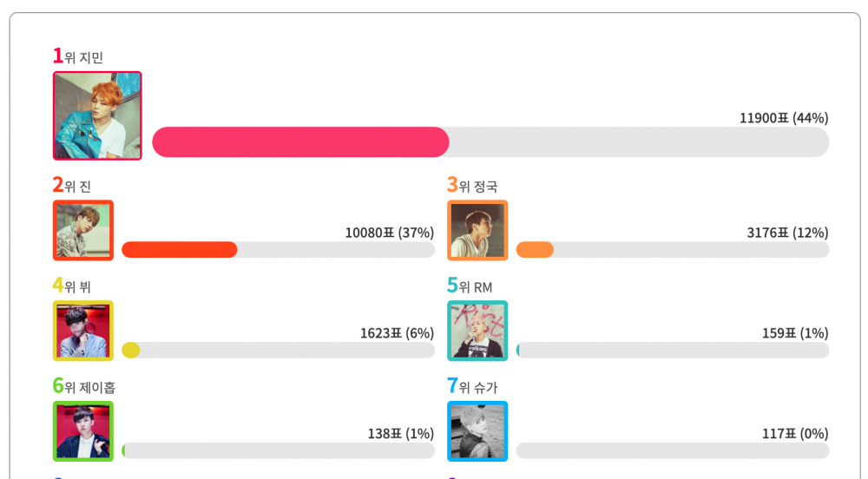868x479 pixels.
Task: Select the 3위 정국 rank heading
Action: point(473,186)
